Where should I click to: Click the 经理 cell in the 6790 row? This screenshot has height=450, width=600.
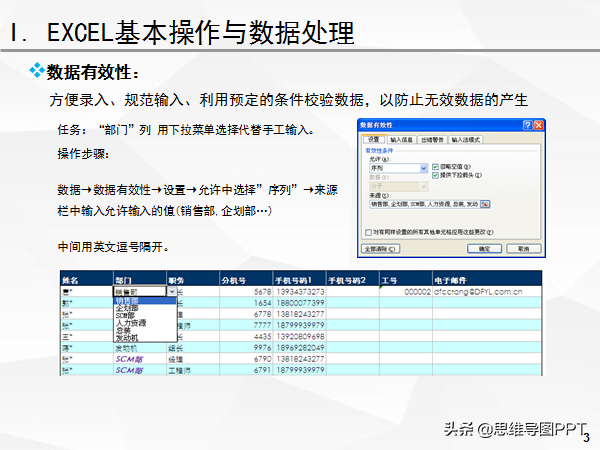click(193, 359)
